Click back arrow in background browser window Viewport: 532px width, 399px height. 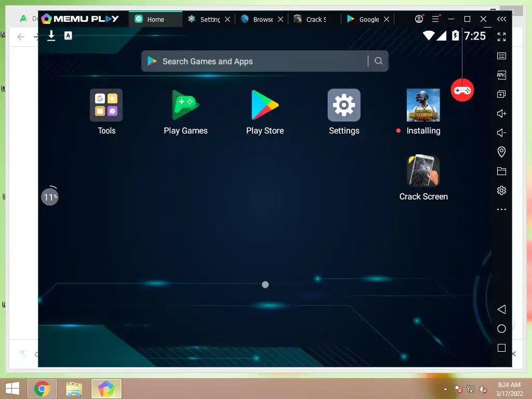click(21, 37)
